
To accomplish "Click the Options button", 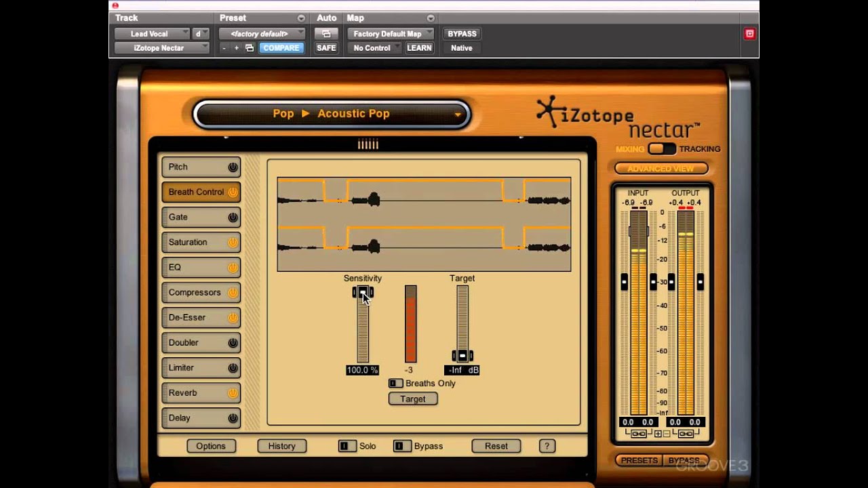I will [x=211, y=446].
